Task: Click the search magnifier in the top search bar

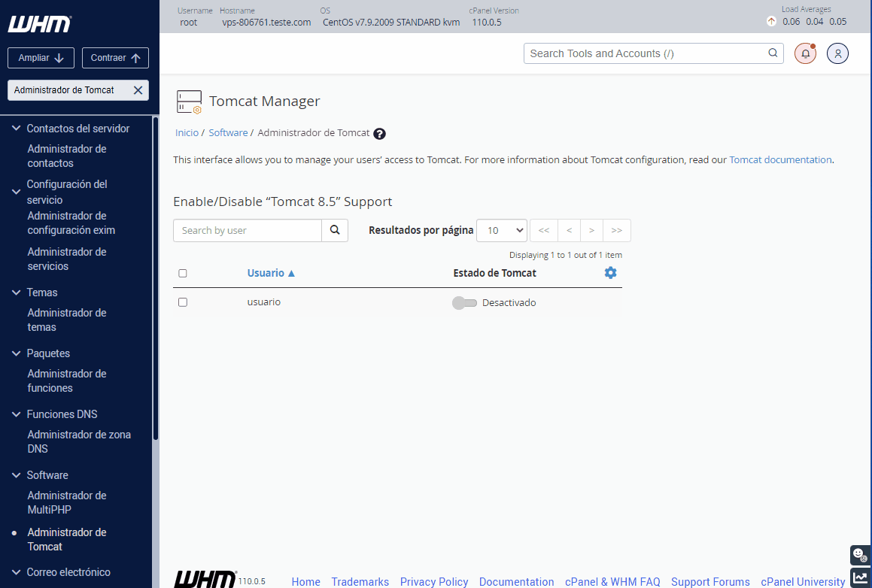Action: [x=773, y=53]
